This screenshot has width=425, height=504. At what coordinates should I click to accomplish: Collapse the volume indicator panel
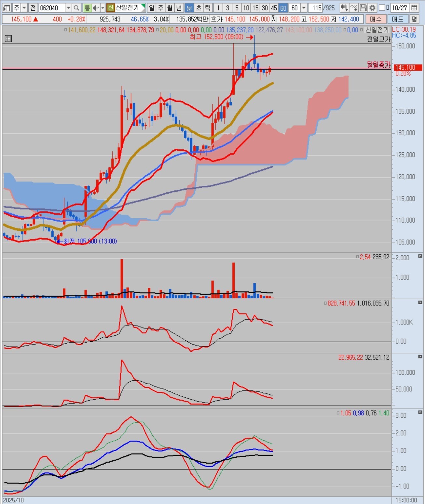[420, 256]
